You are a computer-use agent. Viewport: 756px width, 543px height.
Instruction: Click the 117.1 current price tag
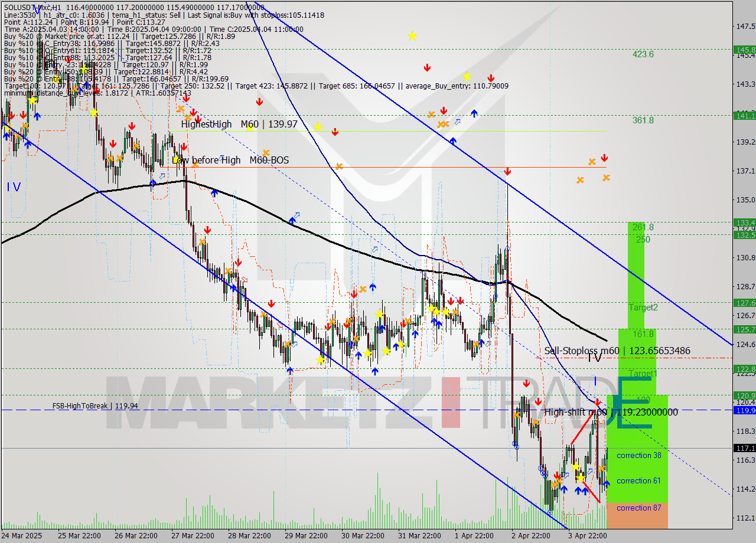[744, 448]
